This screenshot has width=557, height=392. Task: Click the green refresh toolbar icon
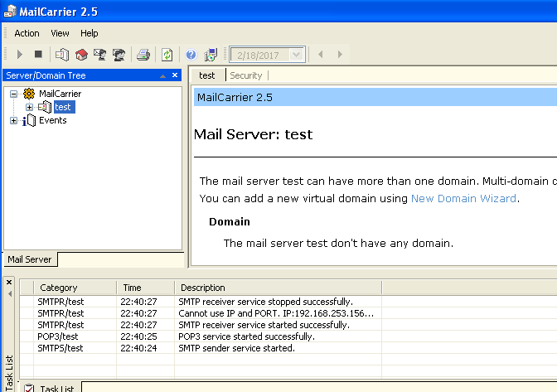pyautogui.click(x=167, y=55)
